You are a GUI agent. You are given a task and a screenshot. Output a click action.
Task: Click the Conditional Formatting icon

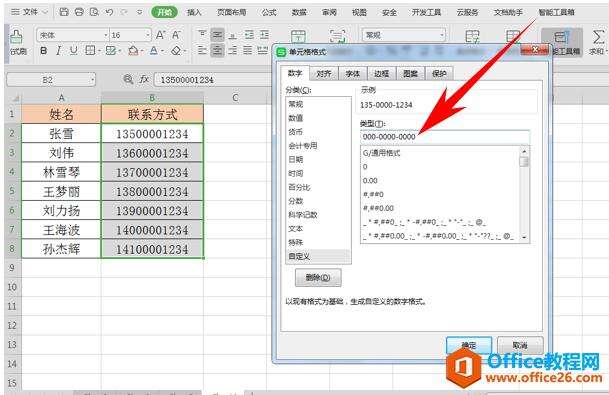coord(472,37)
